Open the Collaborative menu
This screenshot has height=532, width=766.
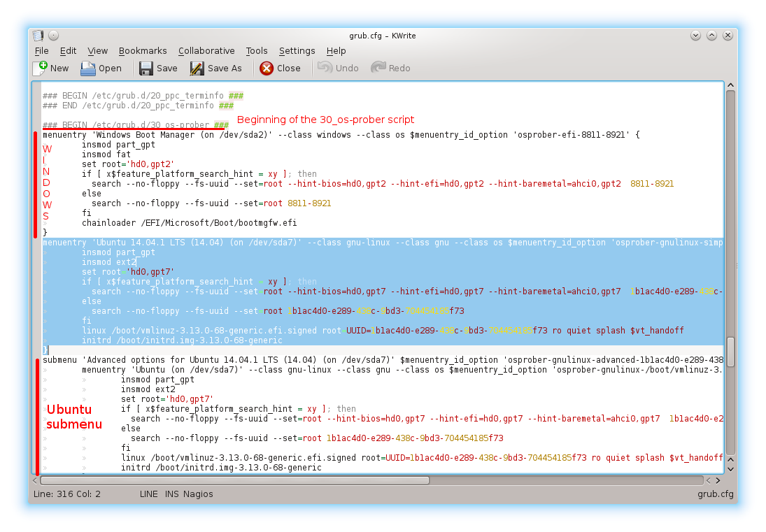click(206, 51)
